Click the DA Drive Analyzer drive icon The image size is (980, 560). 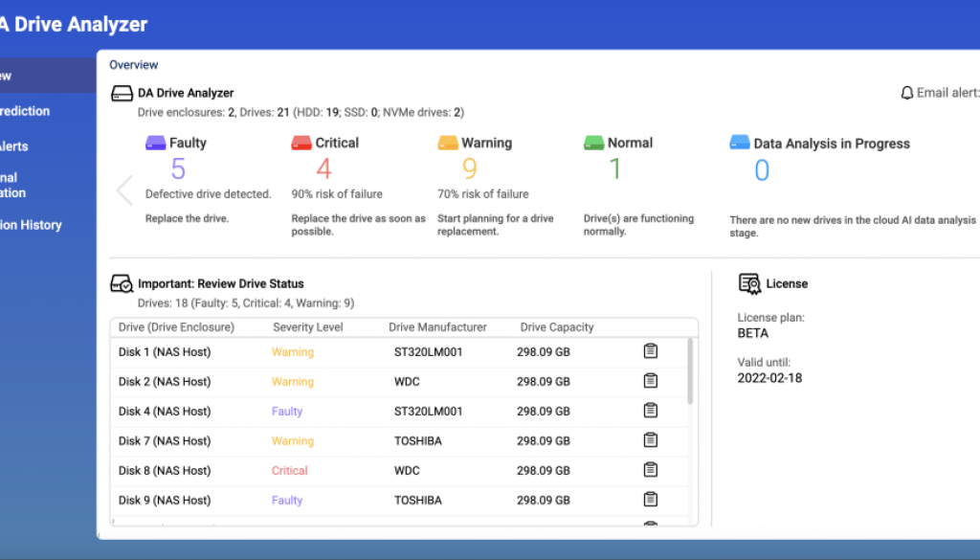click(122, 94)
